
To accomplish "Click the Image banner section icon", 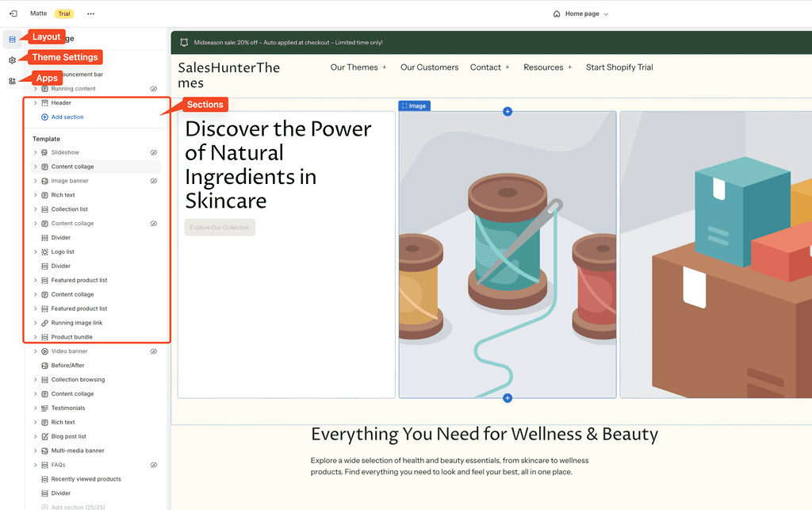I will pos(44,181).
